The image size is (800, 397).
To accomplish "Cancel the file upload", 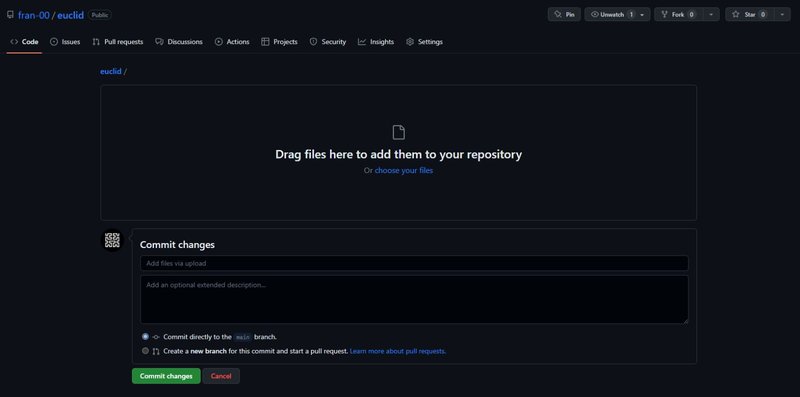I will tap(221, 376).
